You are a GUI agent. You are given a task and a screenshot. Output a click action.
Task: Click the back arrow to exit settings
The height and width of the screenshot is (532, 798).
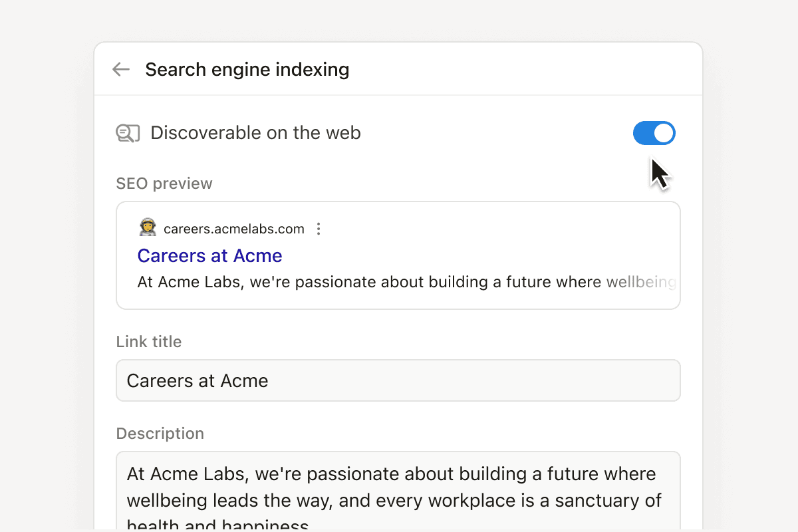tap(120, 68)
